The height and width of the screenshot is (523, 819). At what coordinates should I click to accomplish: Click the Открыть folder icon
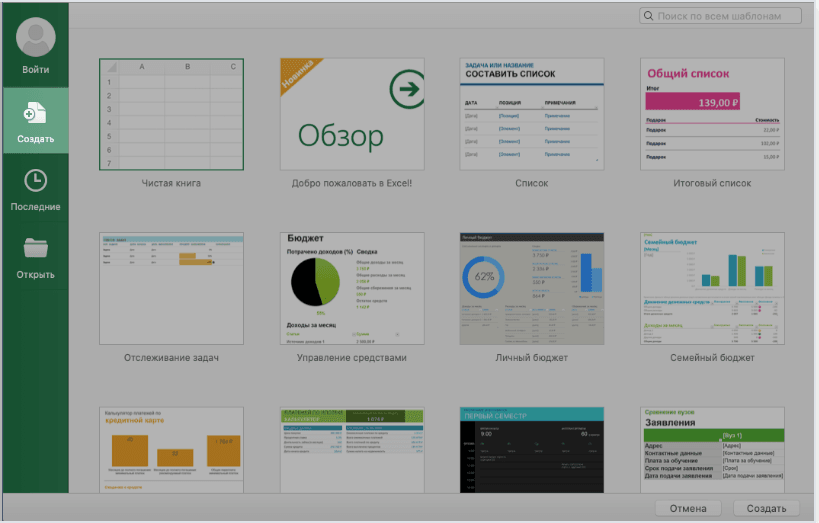point(36,248)
